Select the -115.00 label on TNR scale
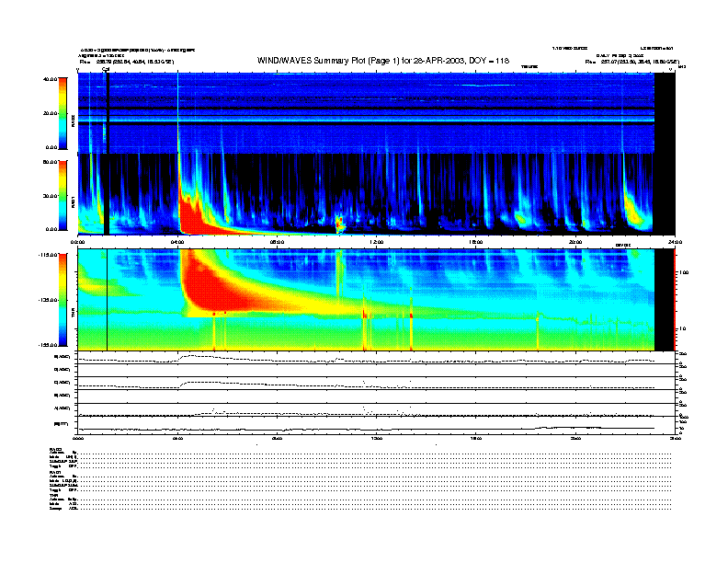Screen dimensions: 728x563 (48, 255)
